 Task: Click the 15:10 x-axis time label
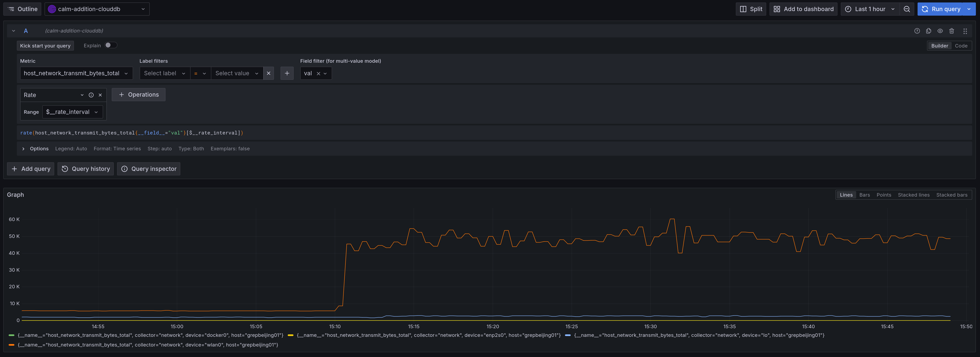point(335,327)
